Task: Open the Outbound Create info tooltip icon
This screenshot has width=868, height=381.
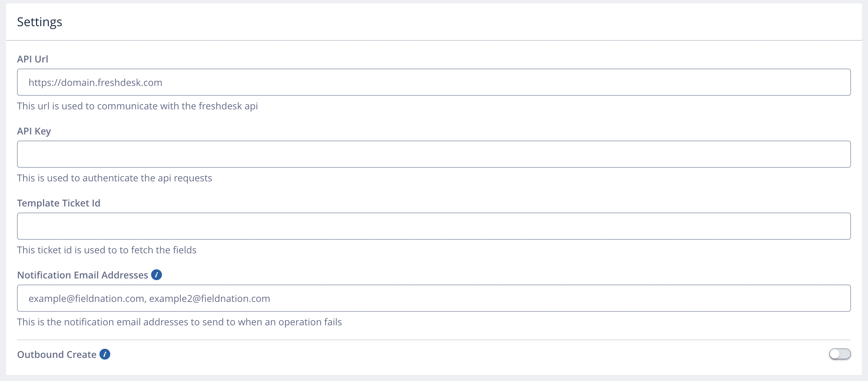Action: tap(105, 354)
